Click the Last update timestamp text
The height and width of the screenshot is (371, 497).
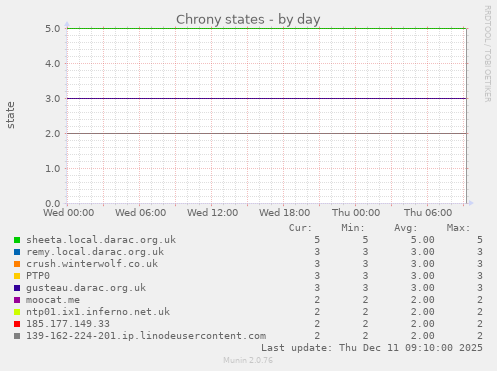(x=372, y=348)
